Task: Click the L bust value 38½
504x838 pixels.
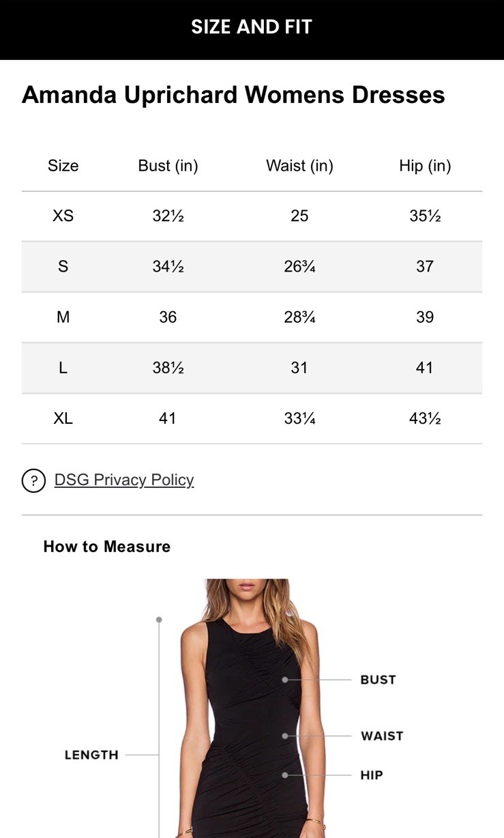Action: click(x=168, y=368)
